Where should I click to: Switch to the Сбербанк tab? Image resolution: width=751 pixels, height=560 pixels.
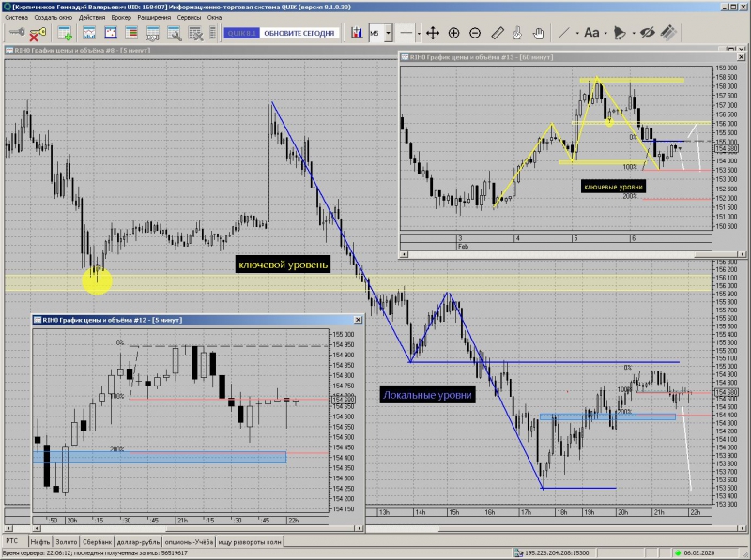[98, 542]
